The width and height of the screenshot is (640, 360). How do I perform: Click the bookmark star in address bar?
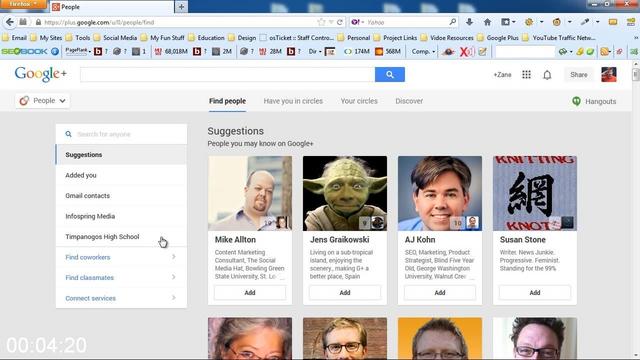tap(321, 22)
